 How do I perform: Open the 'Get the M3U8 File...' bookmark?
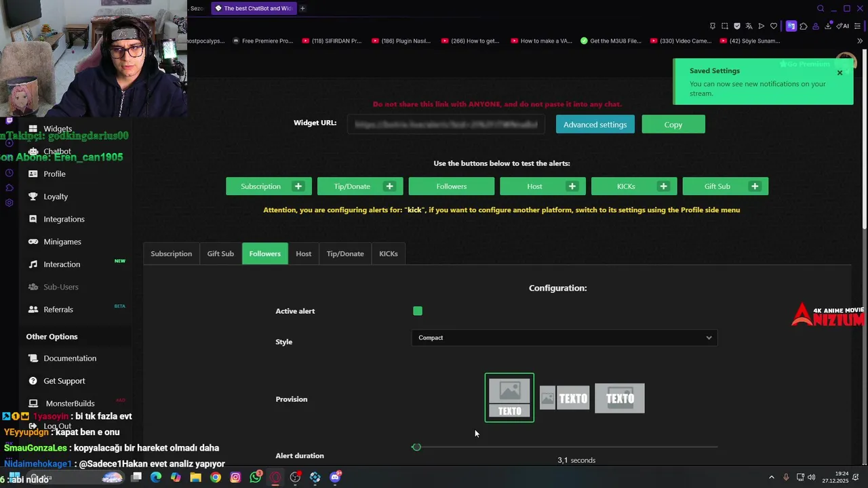(x=610, y=41)
